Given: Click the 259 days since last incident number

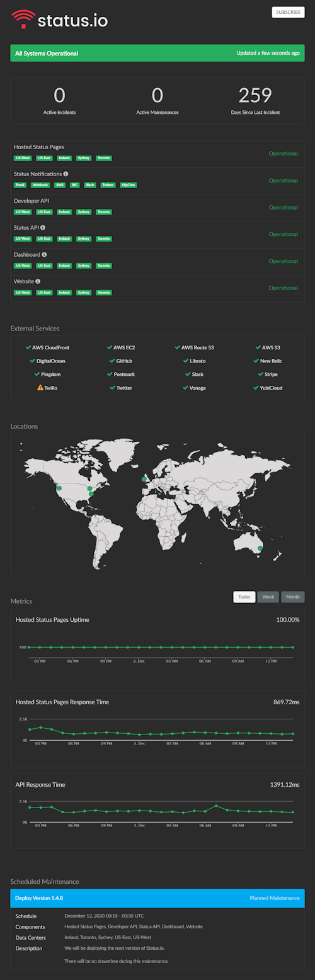Looking at the screenshot, I should [x=255, y=96].
